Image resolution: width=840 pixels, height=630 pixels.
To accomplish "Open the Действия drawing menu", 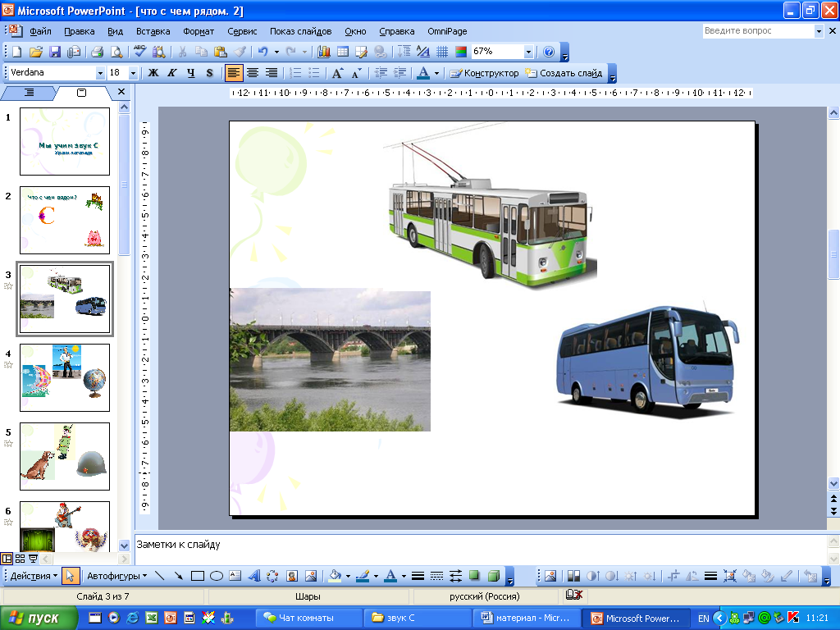I will (x=34, y=576).
